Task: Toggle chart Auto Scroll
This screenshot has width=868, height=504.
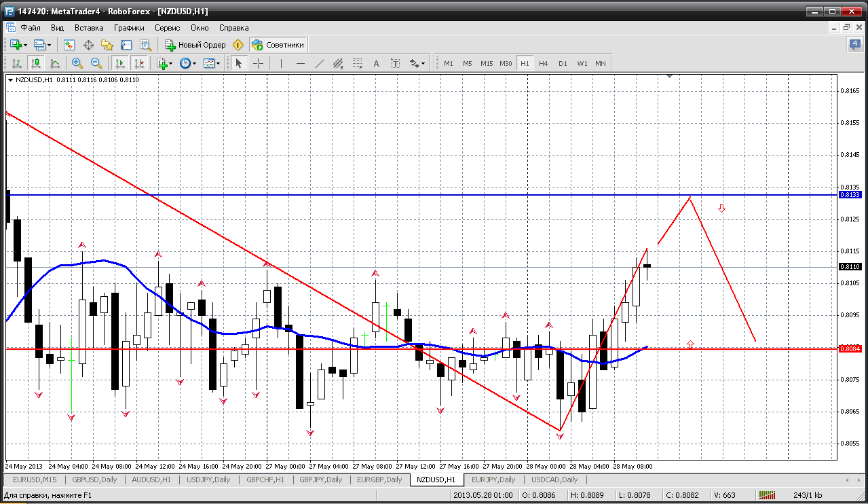Action: 120,63
